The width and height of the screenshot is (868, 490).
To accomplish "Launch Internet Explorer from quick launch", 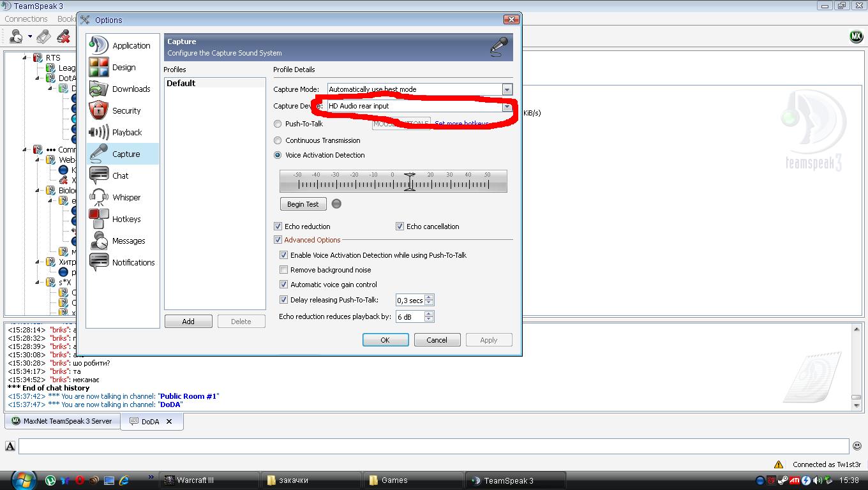I will click(124, 480).
